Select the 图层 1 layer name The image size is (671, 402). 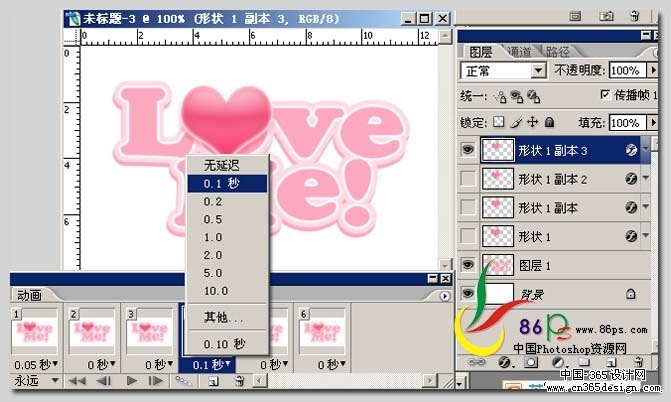[x=534, y=266]
